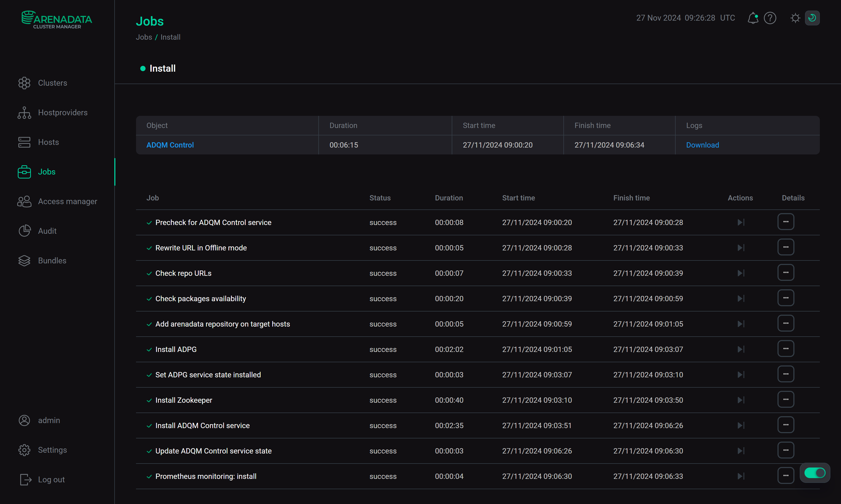The image size is (841, 504).
Task: Toggle the auto-refresh control at top right
Action: (812, 18)
